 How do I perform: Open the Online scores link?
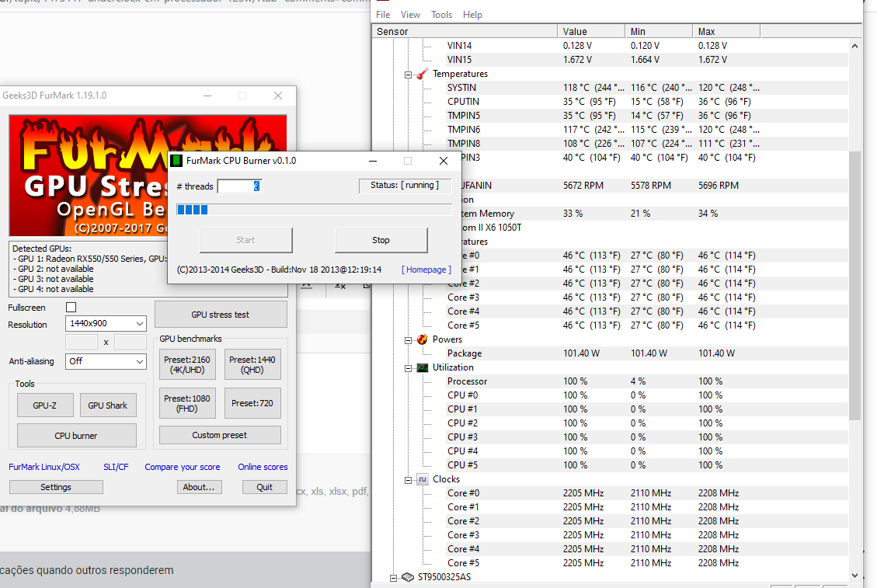click(263, 467)
